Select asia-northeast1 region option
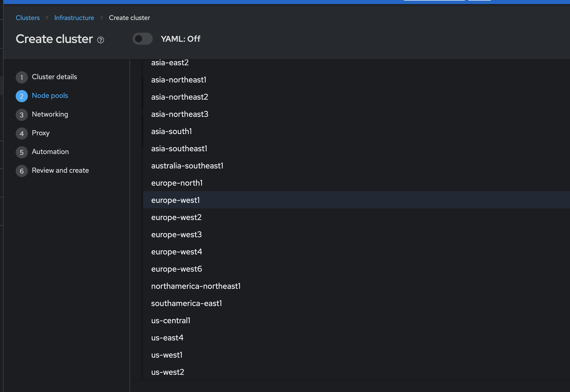 [179, 80]
